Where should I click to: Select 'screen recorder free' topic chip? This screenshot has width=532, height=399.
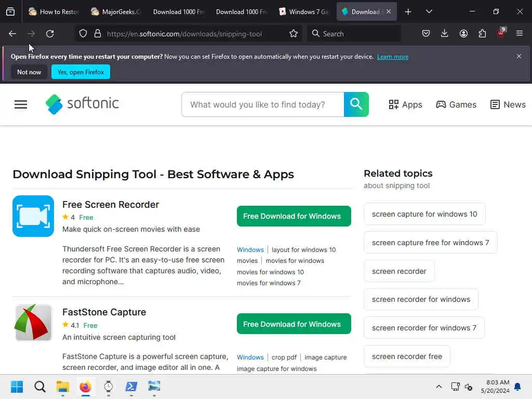[407, 356]
